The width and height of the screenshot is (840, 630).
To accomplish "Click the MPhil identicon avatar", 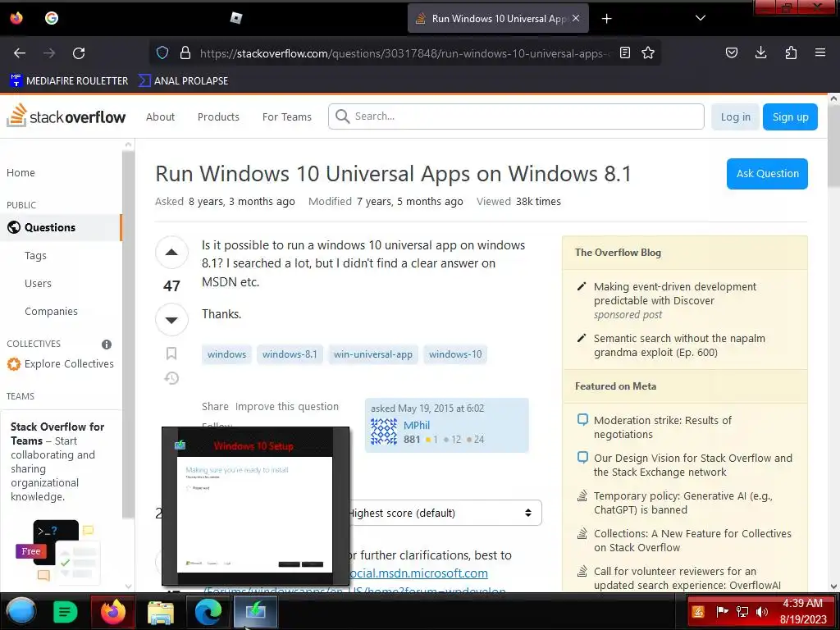I will pyautogui.click(x=384, y=431).
